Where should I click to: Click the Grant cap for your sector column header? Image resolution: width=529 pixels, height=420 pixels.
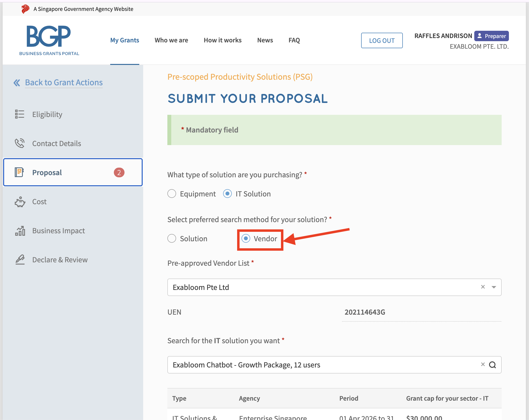(447, 398)
